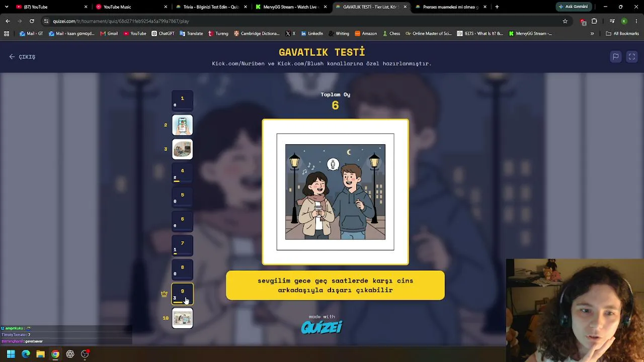Image resolution: width=644 pixels, height=362 pixels.
Task: Open the ChatGPT app from the taskbar
Action: pos(70,354)
